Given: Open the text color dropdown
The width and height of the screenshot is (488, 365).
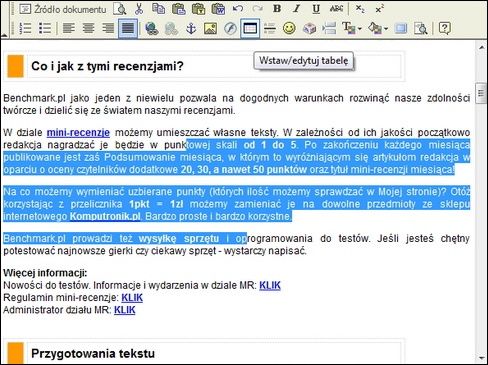Looking at the screenshot, I should click(x=352, y=28).
